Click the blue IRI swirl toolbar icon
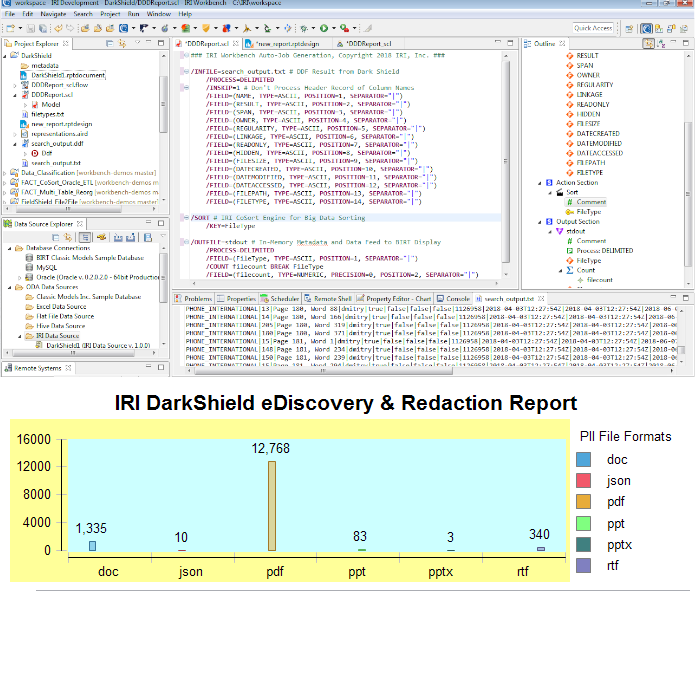Image resolution: width=695 pixels, height=695 pixels. (124, 28)
